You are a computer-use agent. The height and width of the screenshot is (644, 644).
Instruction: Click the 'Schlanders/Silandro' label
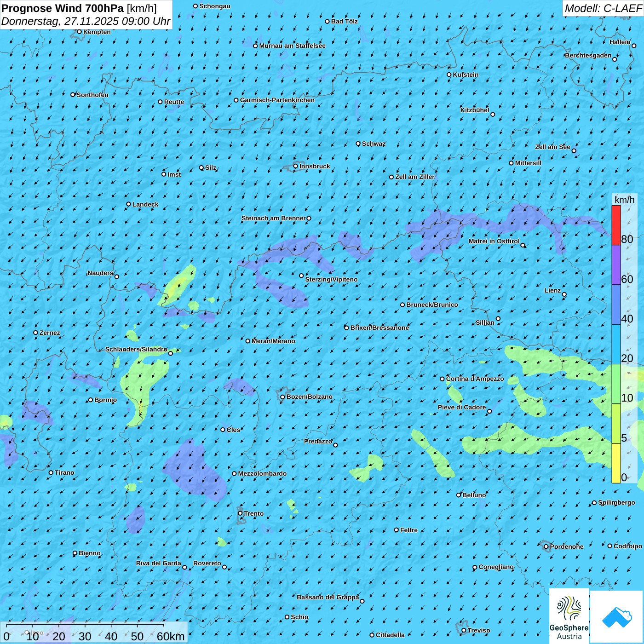136,349
